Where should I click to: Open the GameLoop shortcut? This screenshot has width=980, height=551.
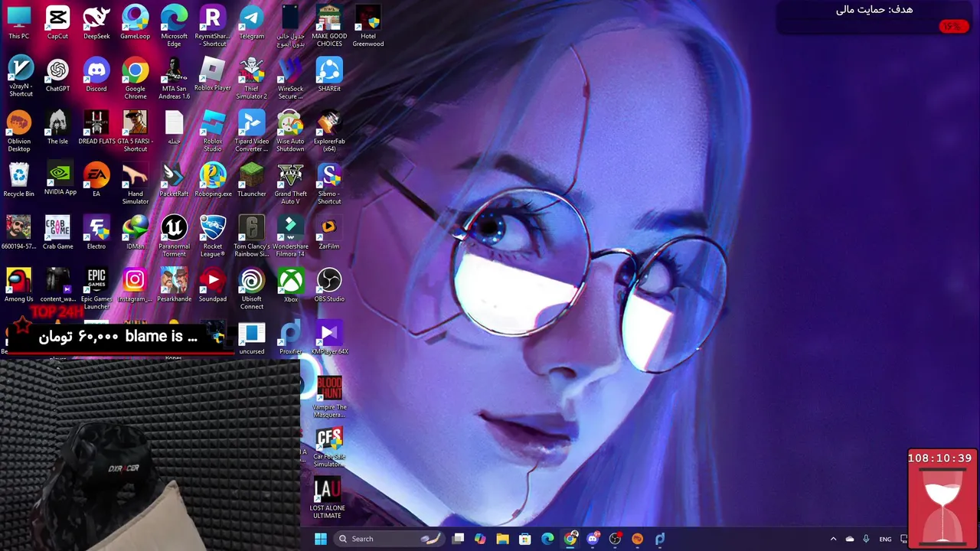pyautogui.click(x=136, y=22)
